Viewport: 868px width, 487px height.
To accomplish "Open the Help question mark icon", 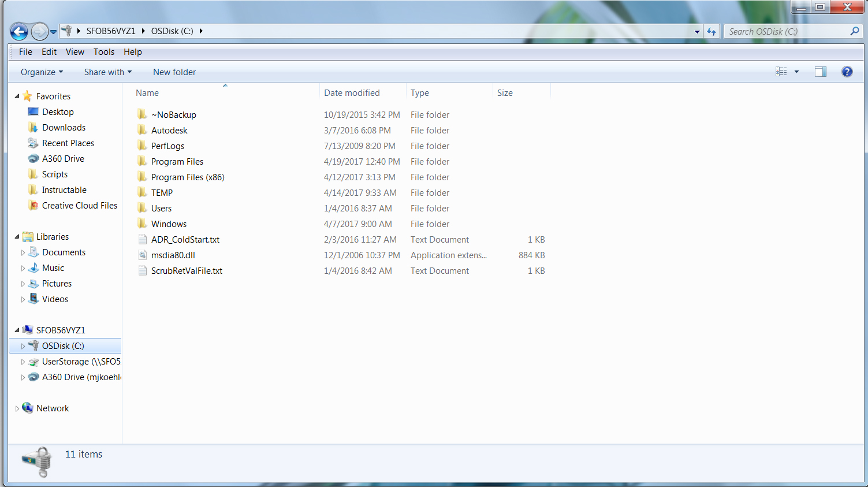I will (x=847, y=72).
